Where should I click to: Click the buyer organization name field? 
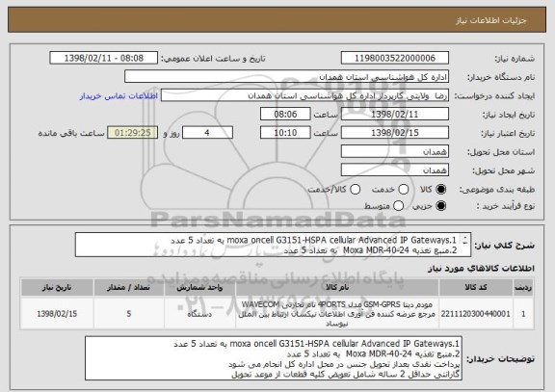tap(287, 77)
